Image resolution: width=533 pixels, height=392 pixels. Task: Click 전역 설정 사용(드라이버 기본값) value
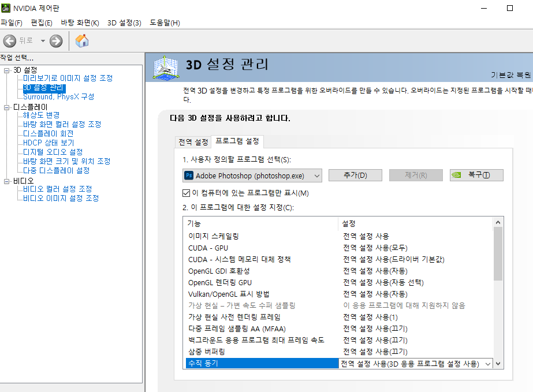[394, 259]
